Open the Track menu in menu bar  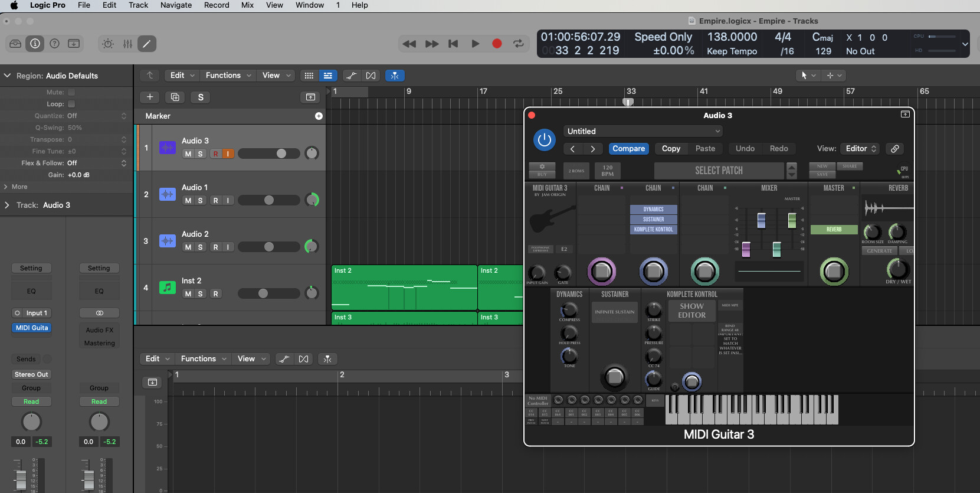(138, 5)
